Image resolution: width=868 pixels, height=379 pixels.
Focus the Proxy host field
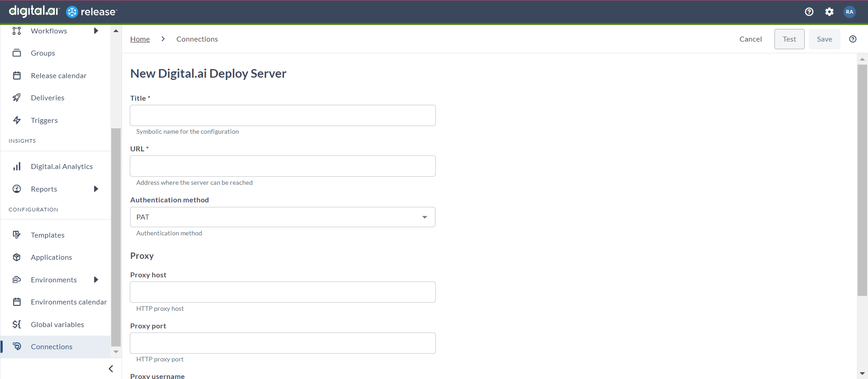(283, 292)
